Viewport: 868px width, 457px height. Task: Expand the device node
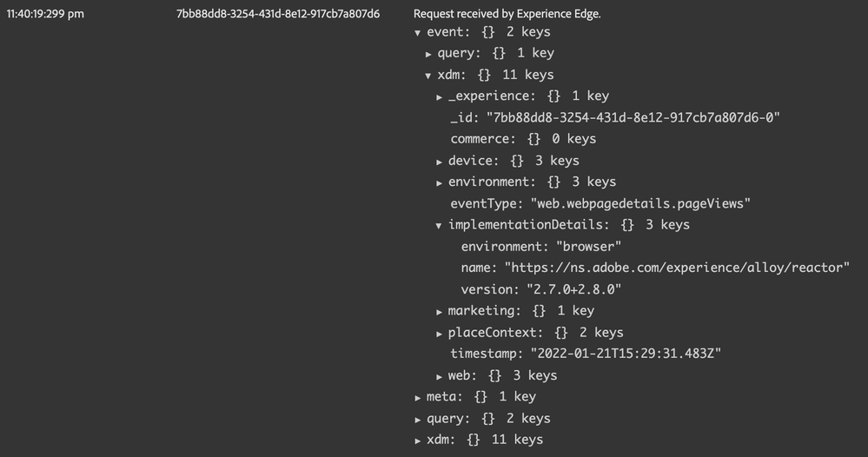click(x=440, y=161)
